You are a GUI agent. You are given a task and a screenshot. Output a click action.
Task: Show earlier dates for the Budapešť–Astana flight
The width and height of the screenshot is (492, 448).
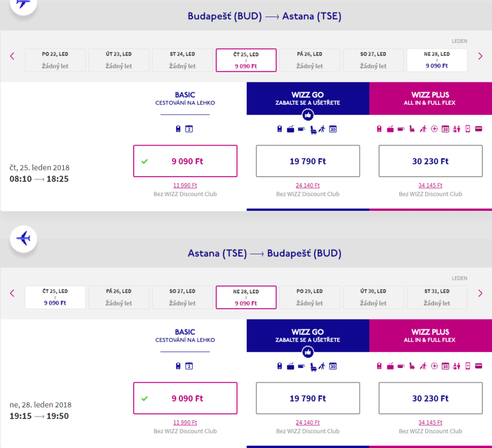click(12, 56)
